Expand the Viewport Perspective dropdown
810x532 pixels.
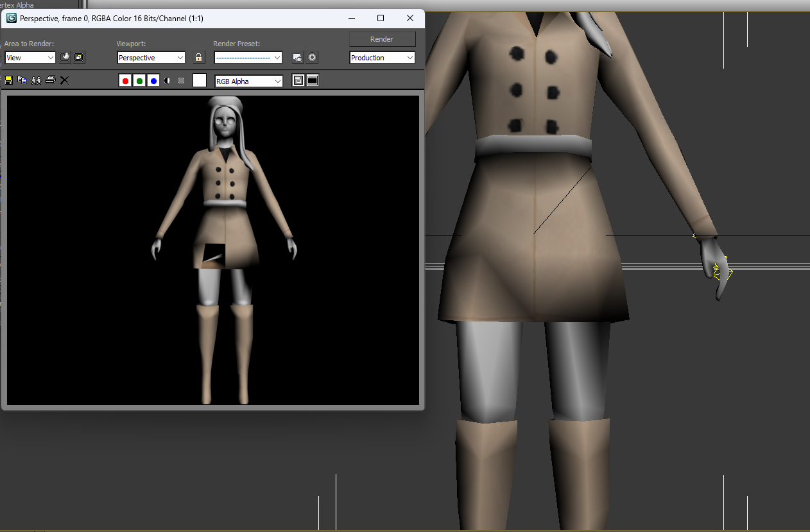(x=151, y=58)
